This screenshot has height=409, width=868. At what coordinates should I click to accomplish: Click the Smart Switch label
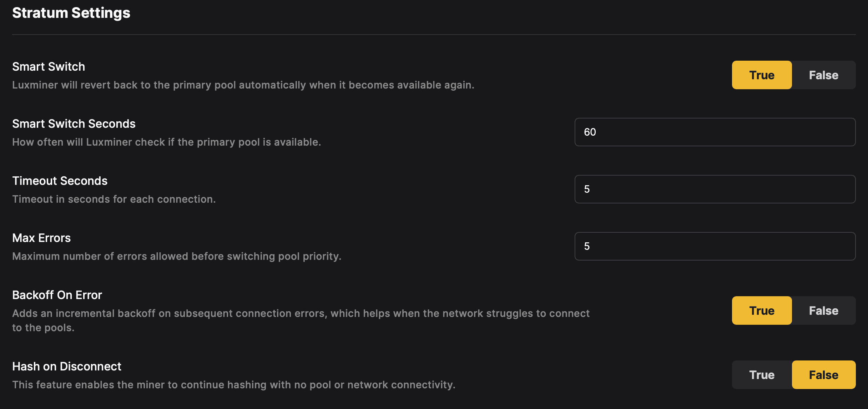tap(49, 66)
